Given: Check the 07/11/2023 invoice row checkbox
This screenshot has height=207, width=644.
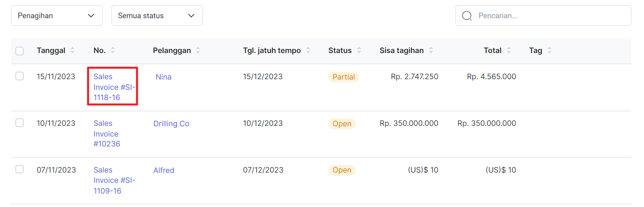Looking at the screenshot, I should click(x=19, y=169).
